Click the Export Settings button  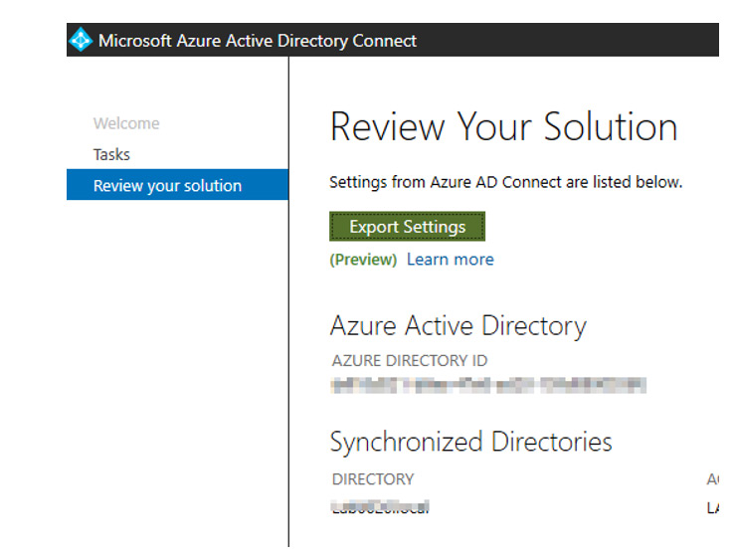click(407, 227)
